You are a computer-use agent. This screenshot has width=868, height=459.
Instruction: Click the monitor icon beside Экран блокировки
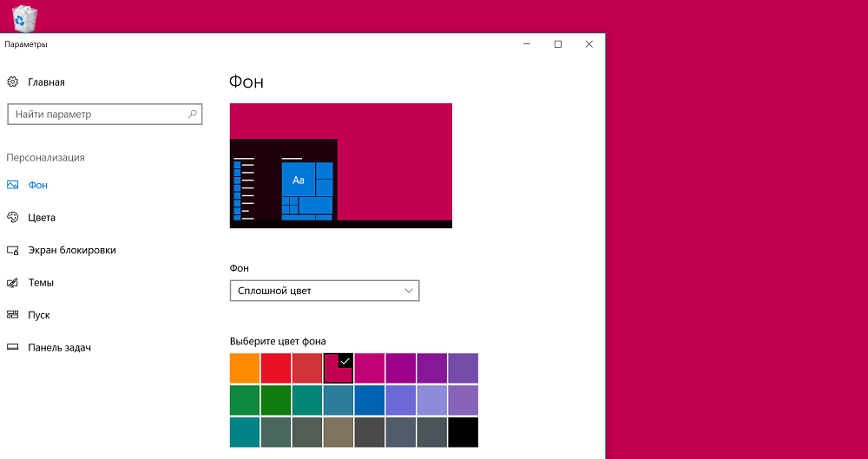[12, 250]
